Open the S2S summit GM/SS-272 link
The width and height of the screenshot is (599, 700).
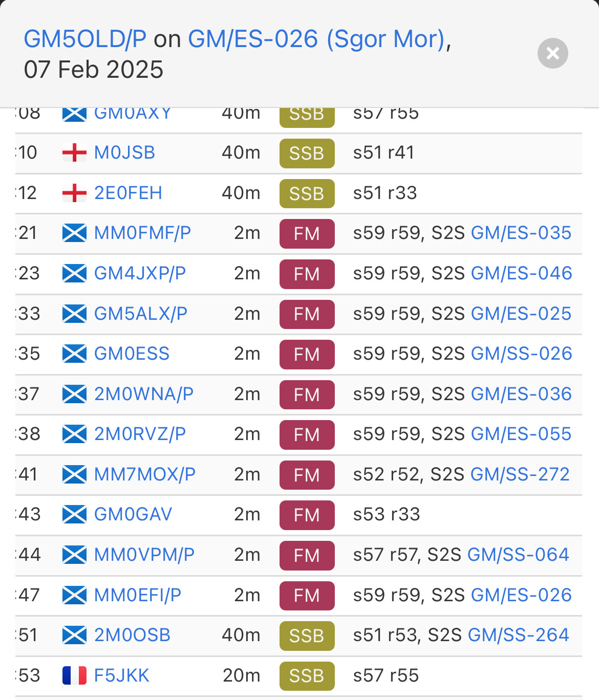[520, 474]
